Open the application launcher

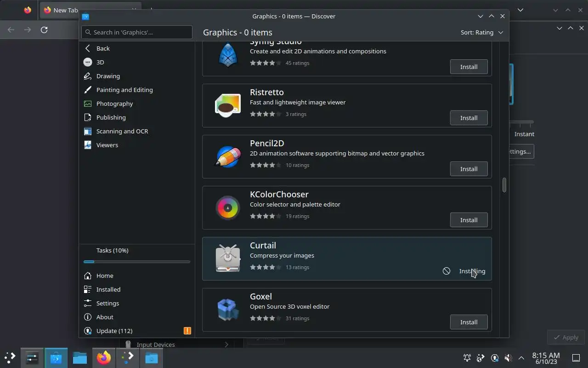tap(10, 357)
